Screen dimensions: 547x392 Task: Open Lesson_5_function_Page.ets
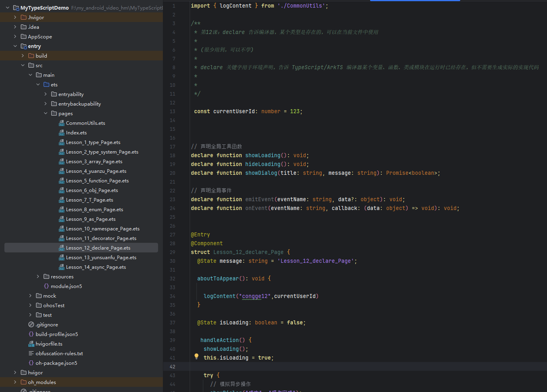click(97, 181)
